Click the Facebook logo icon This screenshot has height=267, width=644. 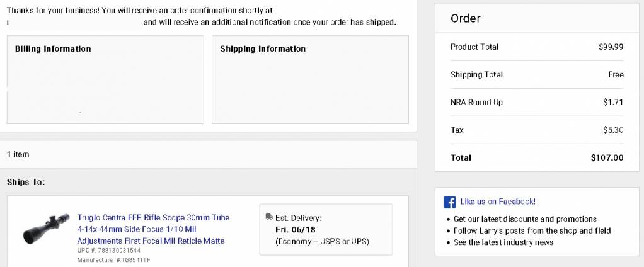[450, 202]
